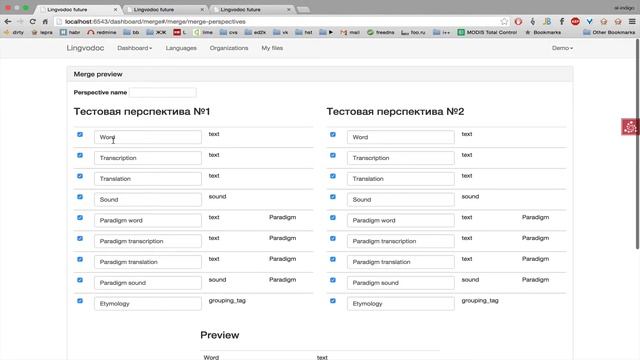Bookmark this page with the star icon
The image size is (640, 360).
(504, 22)
